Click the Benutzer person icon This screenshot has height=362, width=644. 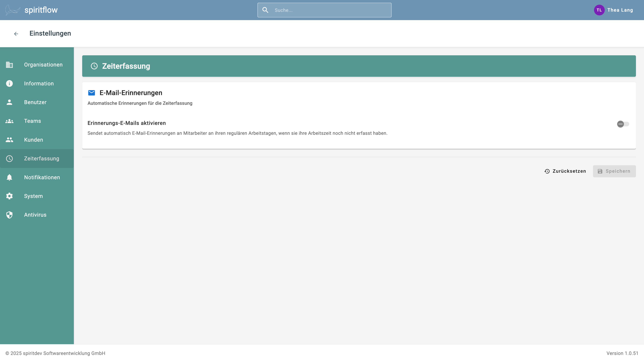pos(10,102)
